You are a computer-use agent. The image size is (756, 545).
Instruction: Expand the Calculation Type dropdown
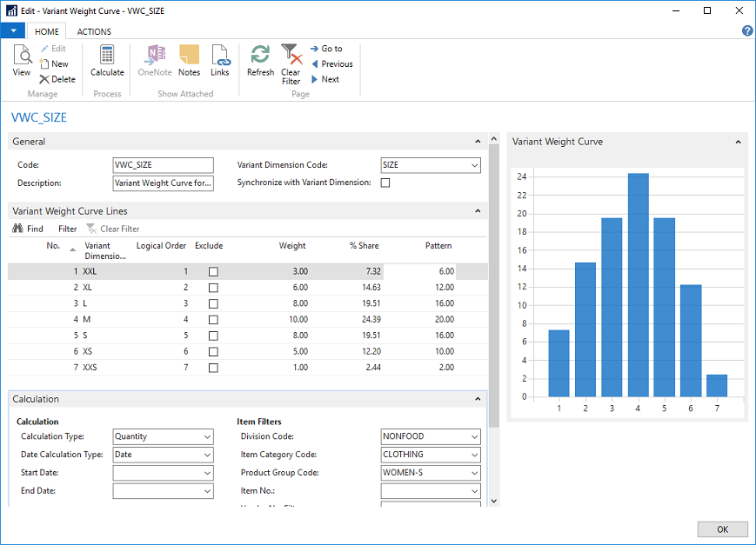coord(207,437)
